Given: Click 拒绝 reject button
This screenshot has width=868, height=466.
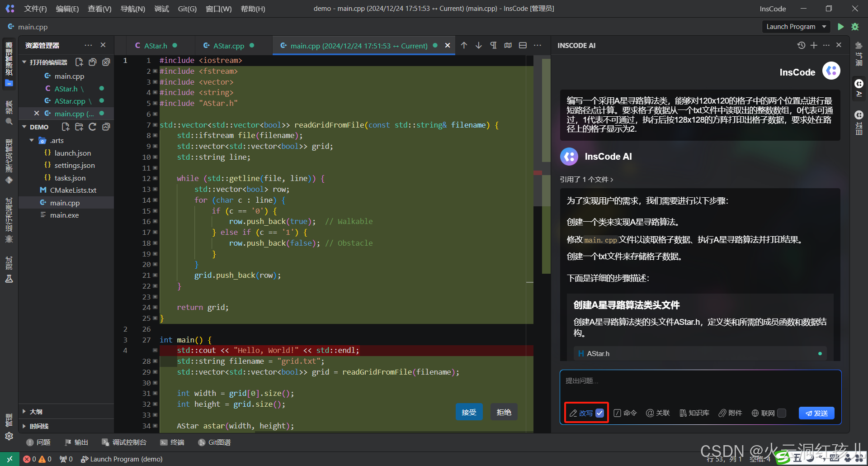Looking at the screenshot, I should 504,412.
